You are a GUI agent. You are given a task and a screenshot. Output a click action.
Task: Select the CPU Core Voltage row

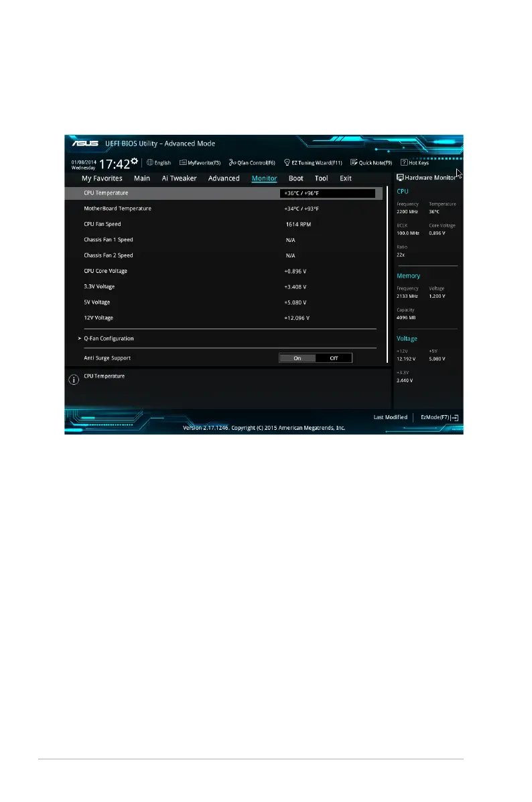223,271
